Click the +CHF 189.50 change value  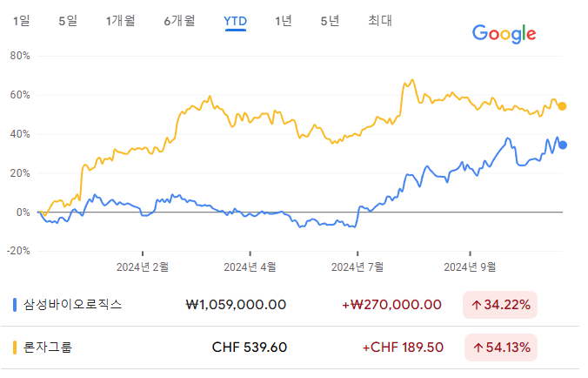pyautogui.click(x=403, y=348)
